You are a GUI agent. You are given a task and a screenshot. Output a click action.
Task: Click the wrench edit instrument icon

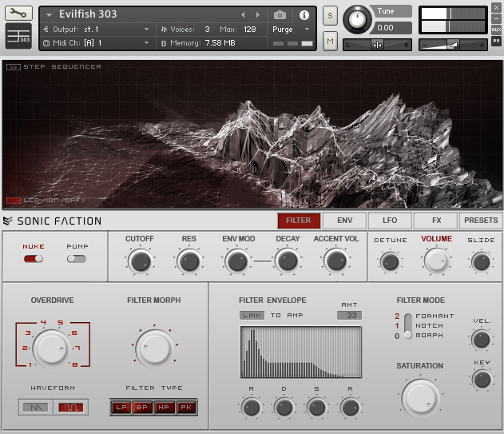pyautogui.click(x=18, y=13)
